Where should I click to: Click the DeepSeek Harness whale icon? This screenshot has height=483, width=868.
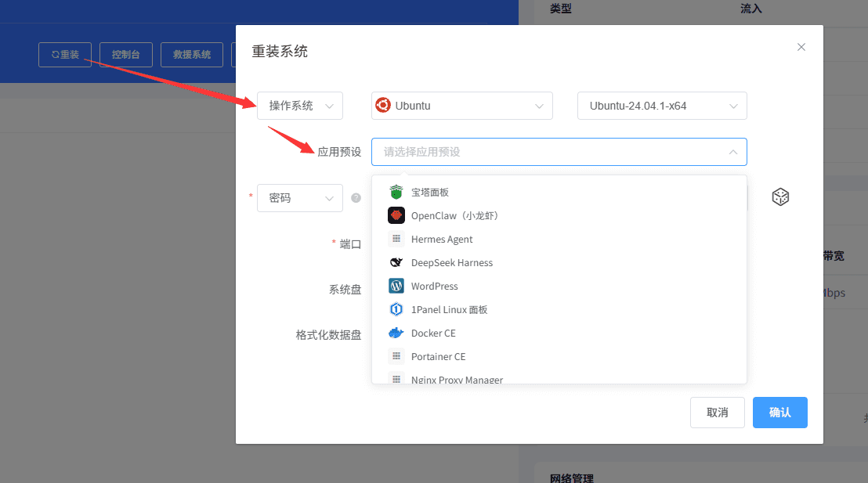coord(396,262)
